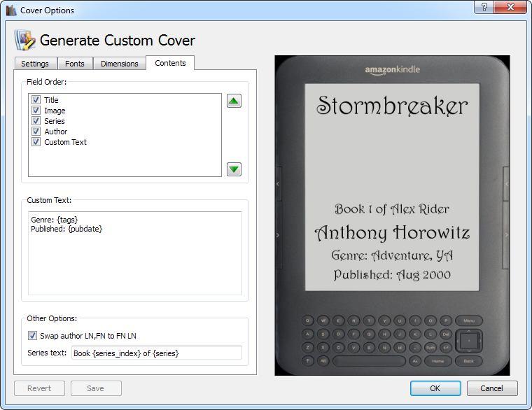This screenshot has height=410, width=532.
Task: Click the Cancel button
Action: click(492, 388)
